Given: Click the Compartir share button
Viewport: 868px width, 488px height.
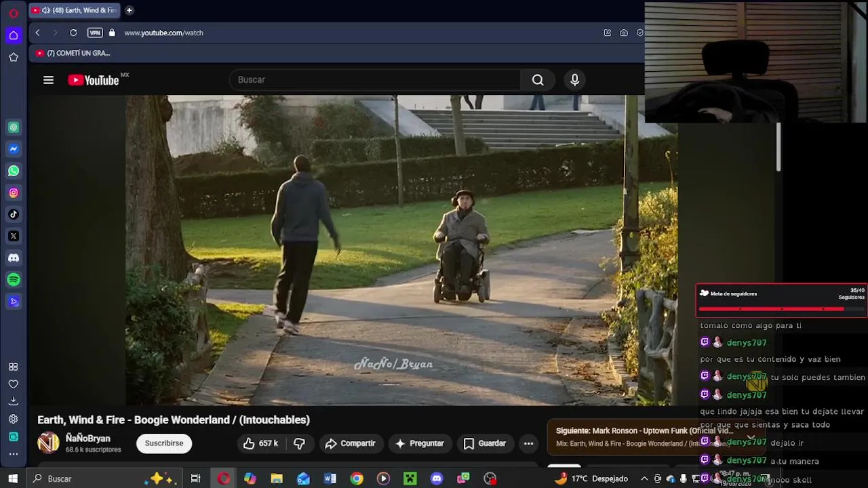Looking at the screenshot, I should point(350,443).
